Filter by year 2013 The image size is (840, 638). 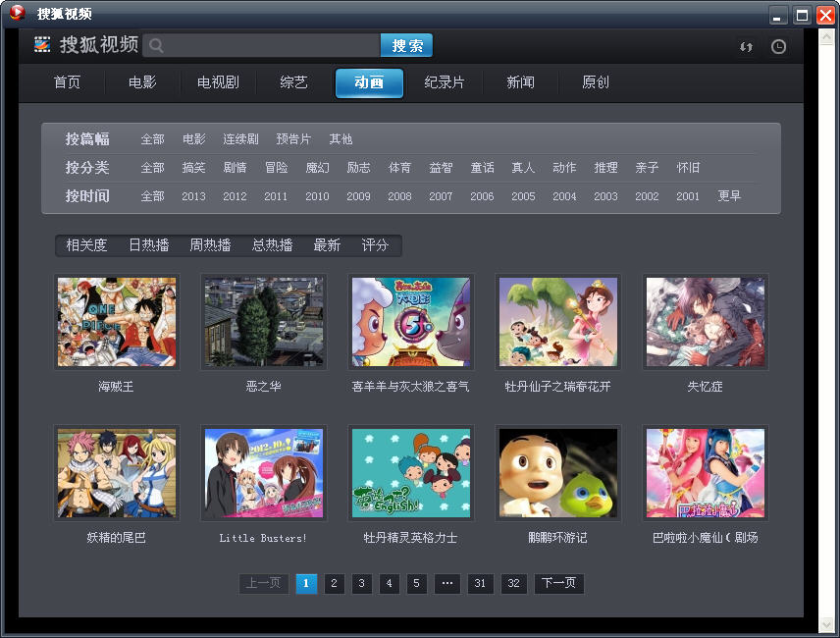pyautogui.click(x=193, y=196)
